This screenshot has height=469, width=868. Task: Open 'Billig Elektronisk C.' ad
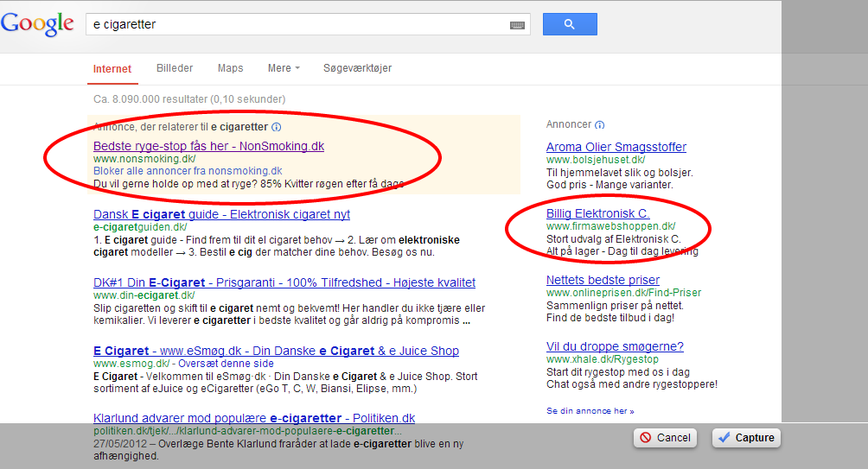click(x=598, y=213)
